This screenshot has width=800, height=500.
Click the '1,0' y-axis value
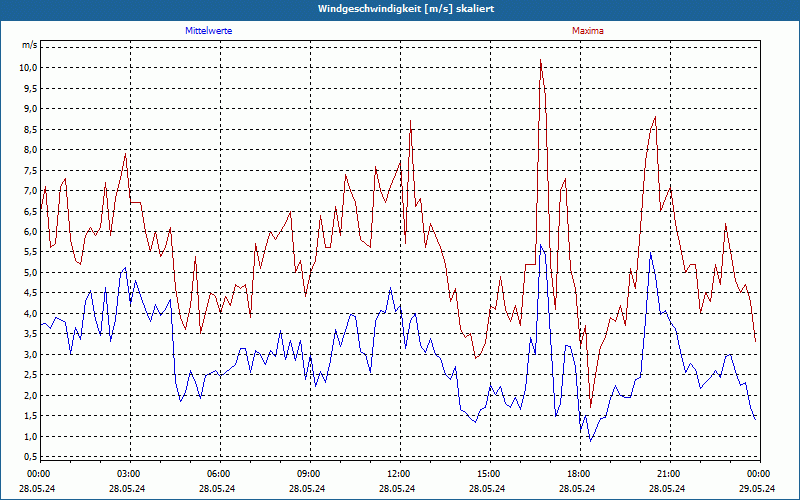click(x=31, y=436)
